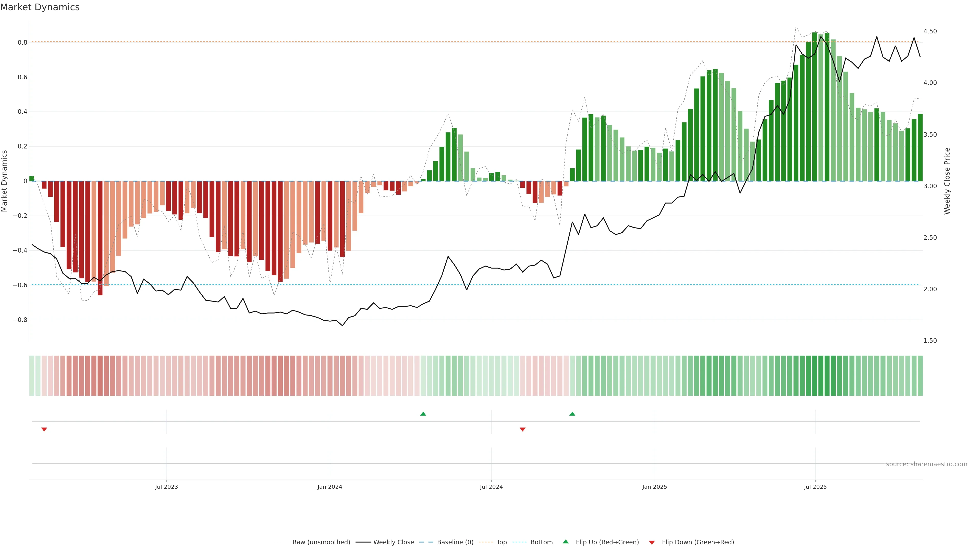Click the 4.50 right axis price label

[x=930, y=31]
